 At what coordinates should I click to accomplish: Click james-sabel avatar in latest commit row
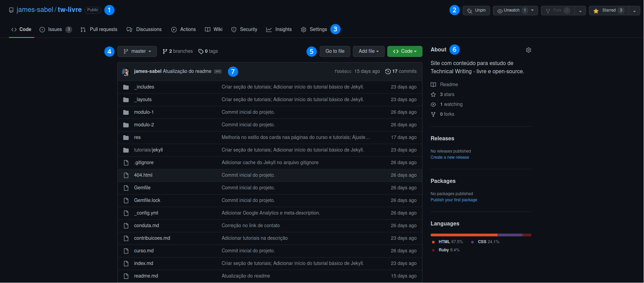[126, 72]
